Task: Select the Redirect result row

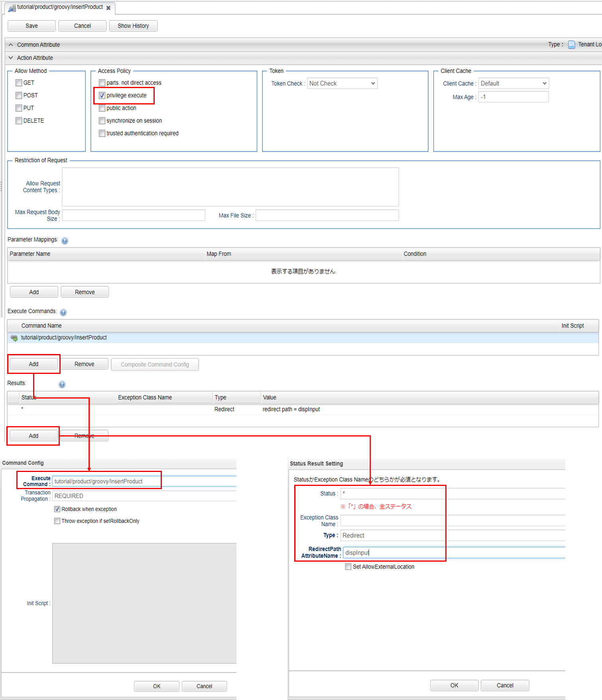Action: [x=303, y=409]
